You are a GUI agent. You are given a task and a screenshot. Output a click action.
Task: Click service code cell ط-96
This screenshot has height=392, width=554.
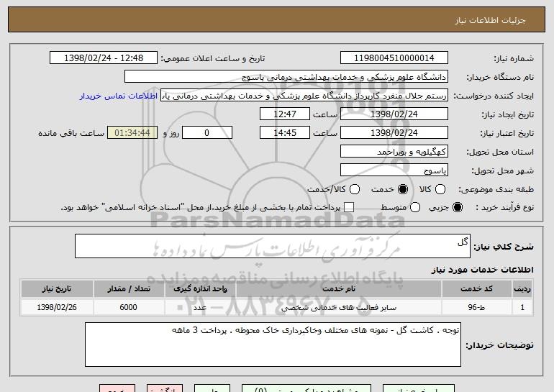(x=476, y=308)
